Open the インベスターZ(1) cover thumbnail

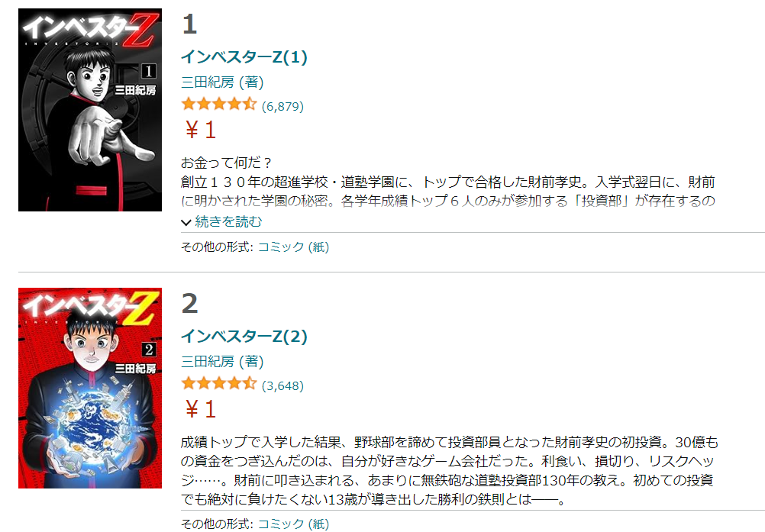coord(90,110)
